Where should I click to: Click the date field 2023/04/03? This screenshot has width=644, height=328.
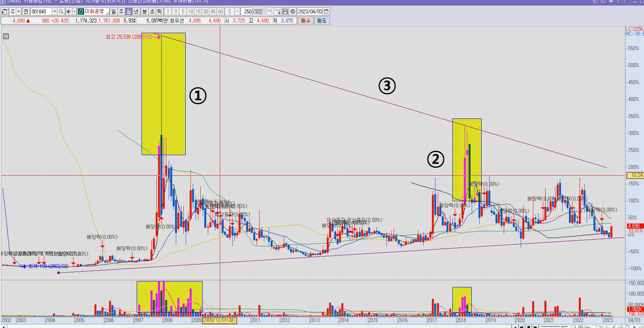pos(310,11)
